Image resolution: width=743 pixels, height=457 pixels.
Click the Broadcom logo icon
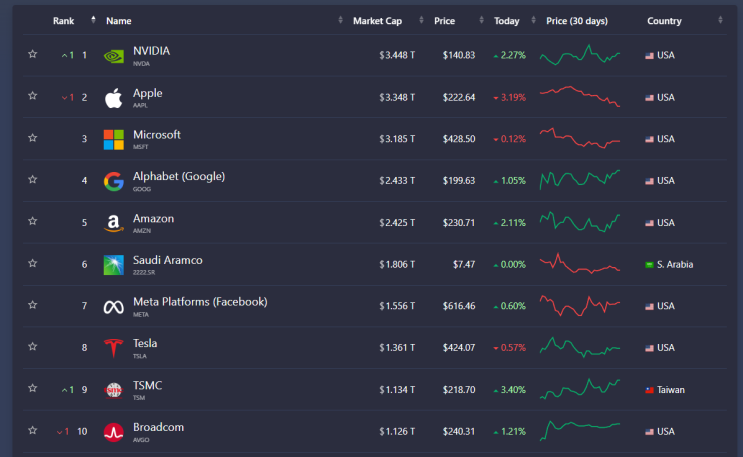point(114,433)
